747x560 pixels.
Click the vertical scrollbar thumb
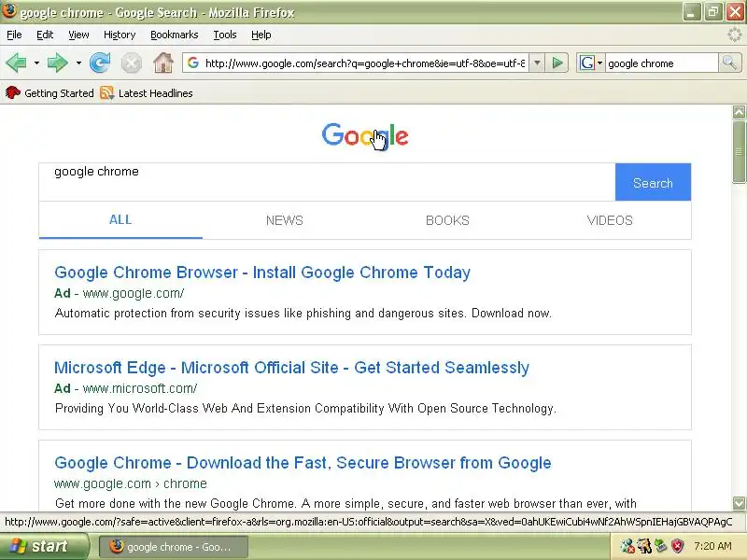tap(739, 151)
